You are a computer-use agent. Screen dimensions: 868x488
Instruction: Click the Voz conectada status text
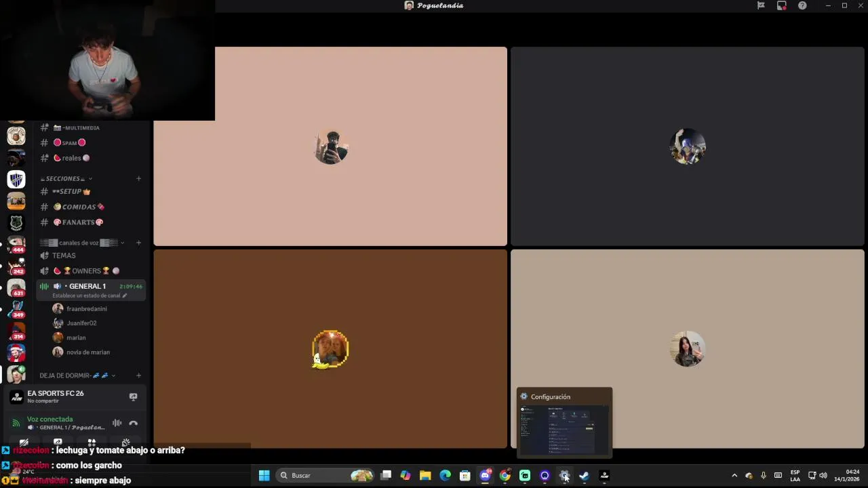50,419
